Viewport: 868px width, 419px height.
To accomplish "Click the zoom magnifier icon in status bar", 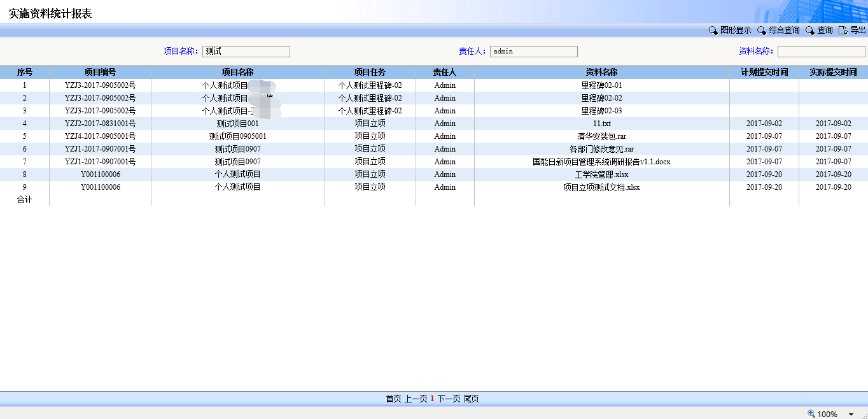I will tap(811, 414).
